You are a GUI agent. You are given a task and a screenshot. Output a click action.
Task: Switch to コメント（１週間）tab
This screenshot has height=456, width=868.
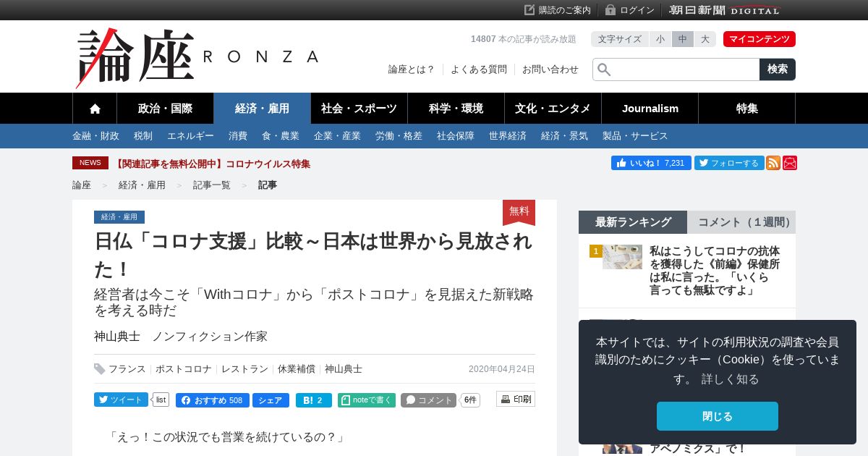coord(741,222)
